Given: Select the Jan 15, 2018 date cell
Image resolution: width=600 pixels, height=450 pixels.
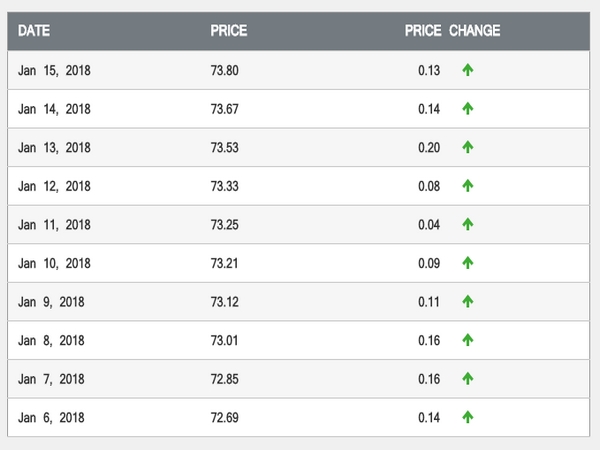Looking at the screenshot, I should click(54, 70).
